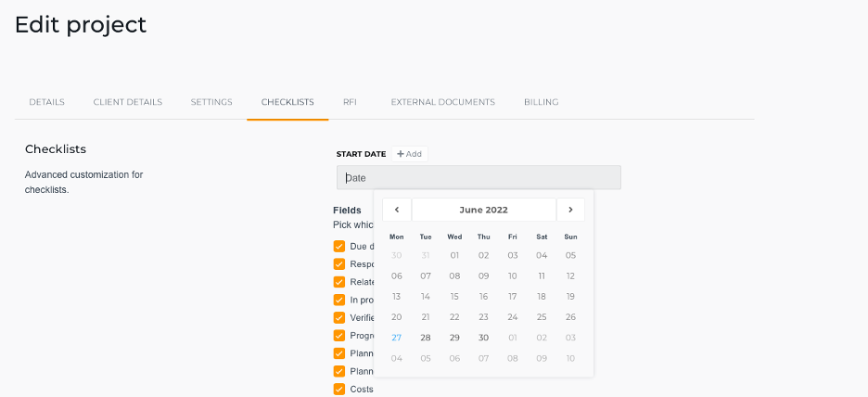Screen dimensions: 868x397
Task: Open the June 2022 month selector
Action: click(484, 210)
